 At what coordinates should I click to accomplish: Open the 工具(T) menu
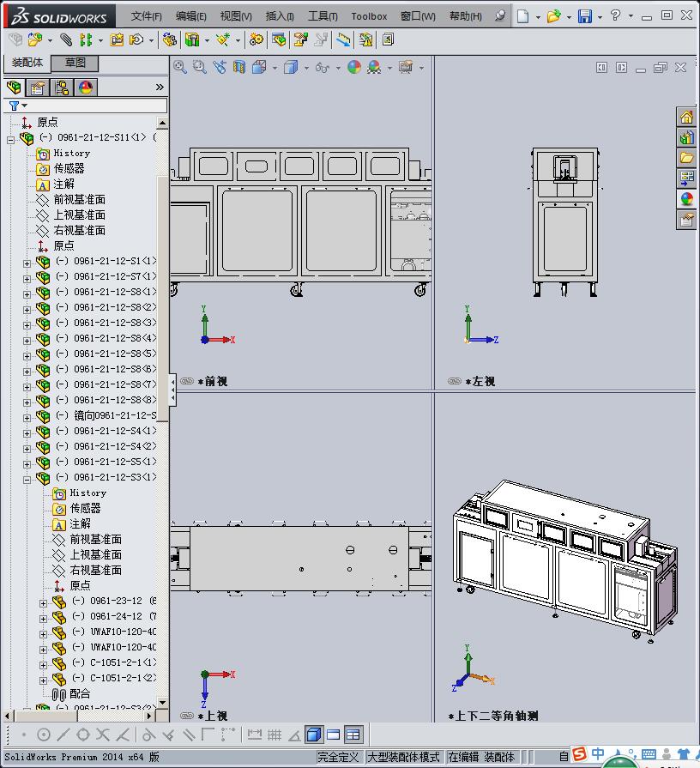[x=323, y=16]
